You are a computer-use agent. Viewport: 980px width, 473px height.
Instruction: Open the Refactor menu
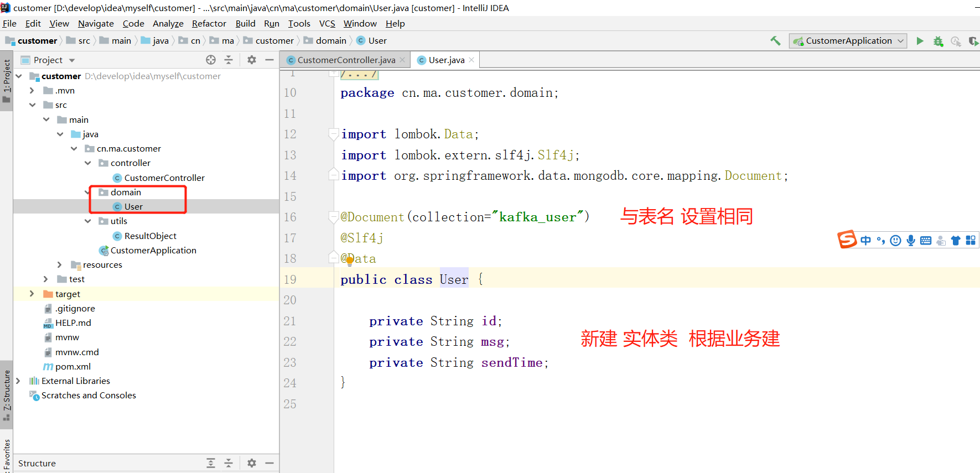tap(209, 23)
